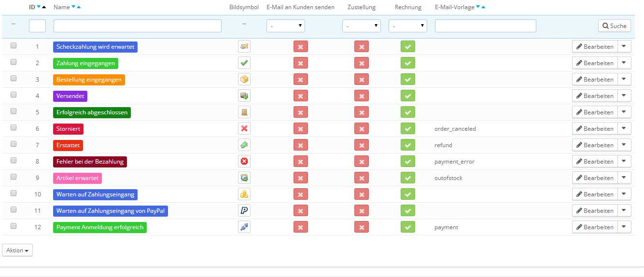Viewport: 644px width, 277px height.
Task: Select checkbox for Payment Anmeldung erfolgreich row
Action: click(14, 226)
